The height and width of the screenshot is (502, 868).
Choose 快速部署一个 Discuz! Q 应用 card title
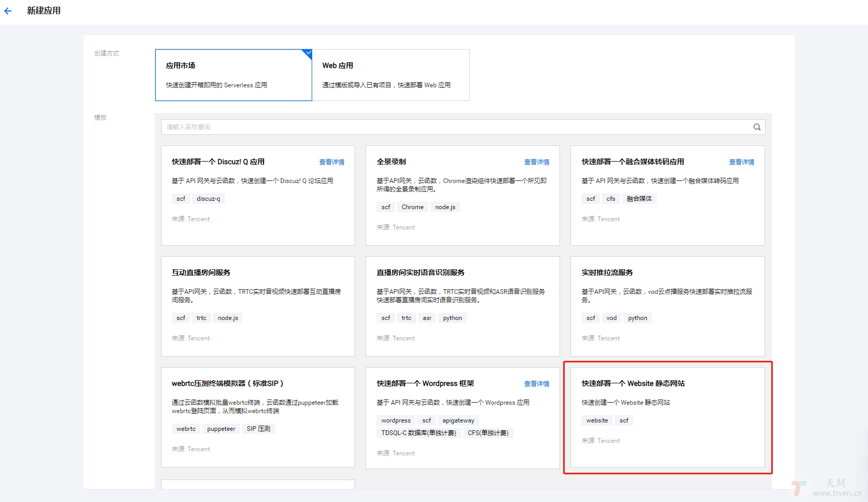[x=218, y=162]
